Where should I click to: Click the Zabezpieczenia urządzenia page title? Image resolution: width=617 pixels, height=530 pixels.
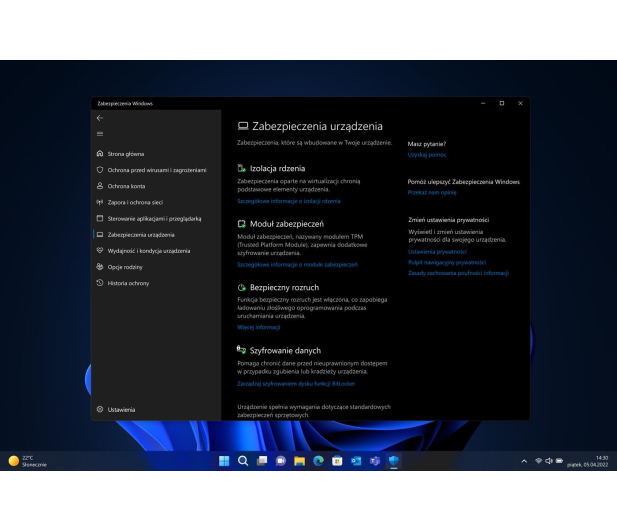(317, 126)
